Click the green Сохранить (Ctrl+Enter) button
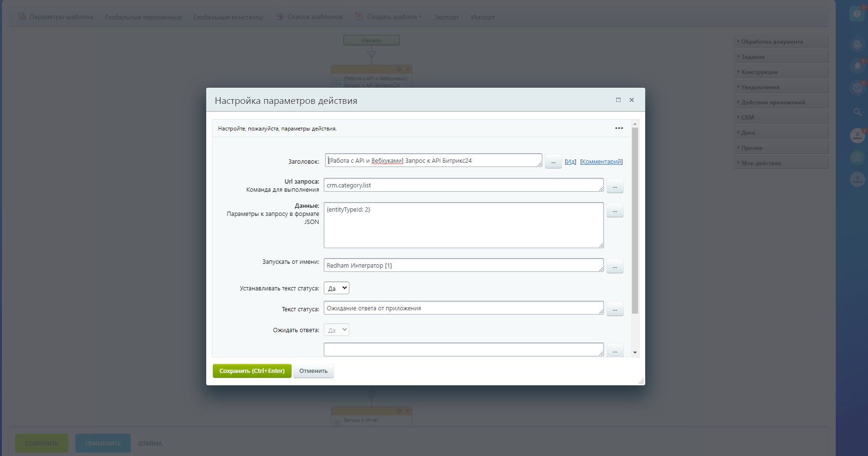Image resolution: width=868 pixels, height=456 pixels. tap(252, 371)
